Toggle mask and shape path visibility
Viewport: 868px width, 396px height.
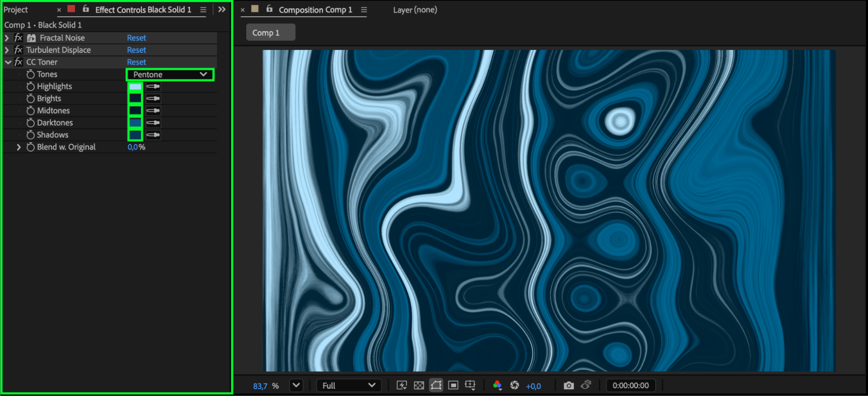436,385
